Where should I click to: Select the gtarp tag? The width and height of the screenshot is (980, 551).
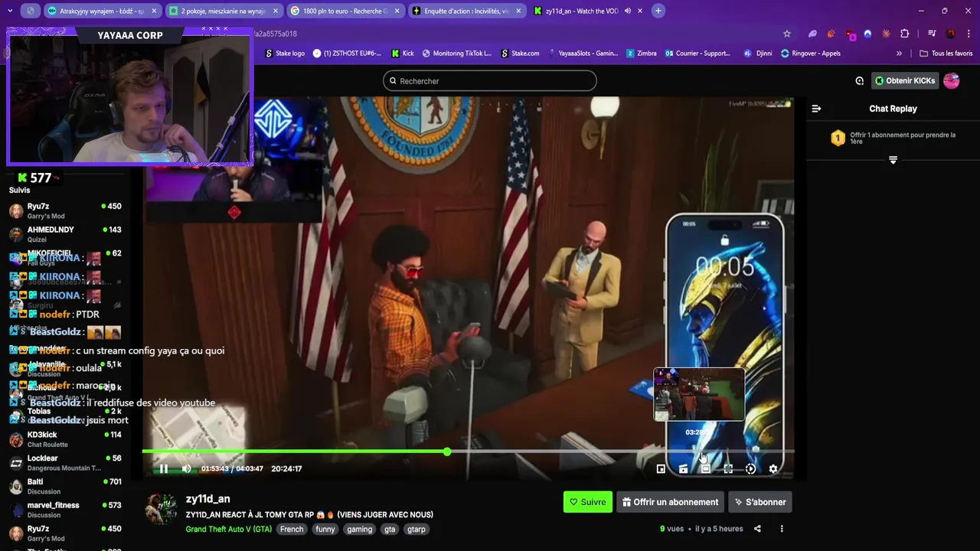[x=416, y=529]
